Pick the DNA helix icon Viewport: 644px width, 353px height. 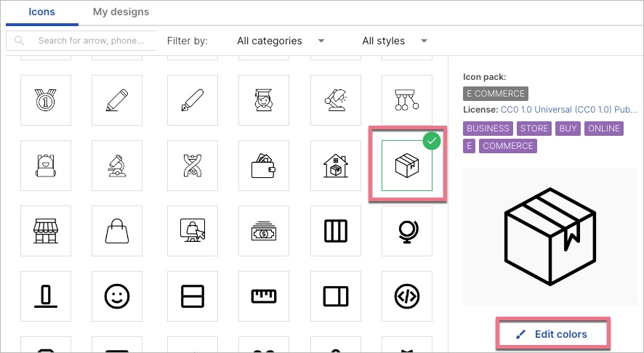(191, 166)
